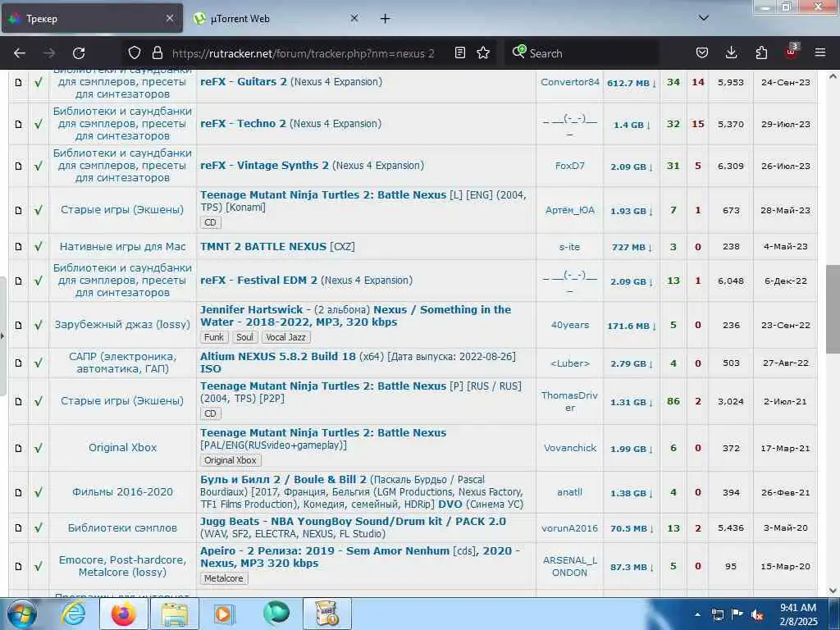Reload the rutracker page
The image size is (840, 630).
click(x=79, y=53)
